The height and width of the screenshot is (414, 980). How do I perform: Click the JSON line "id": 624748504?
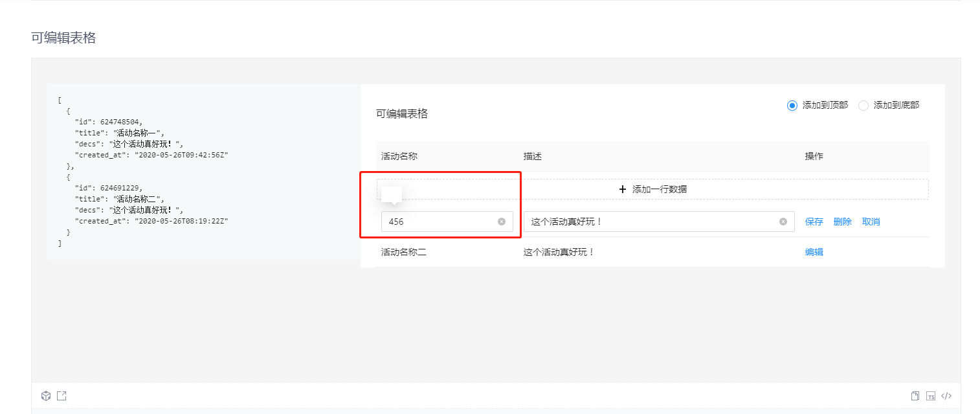(109, 122)
